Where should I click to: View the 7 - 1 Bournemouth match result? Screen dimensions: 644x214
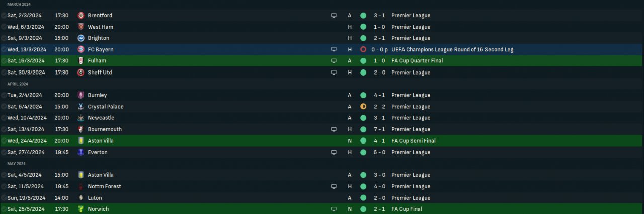click(379, 129)
